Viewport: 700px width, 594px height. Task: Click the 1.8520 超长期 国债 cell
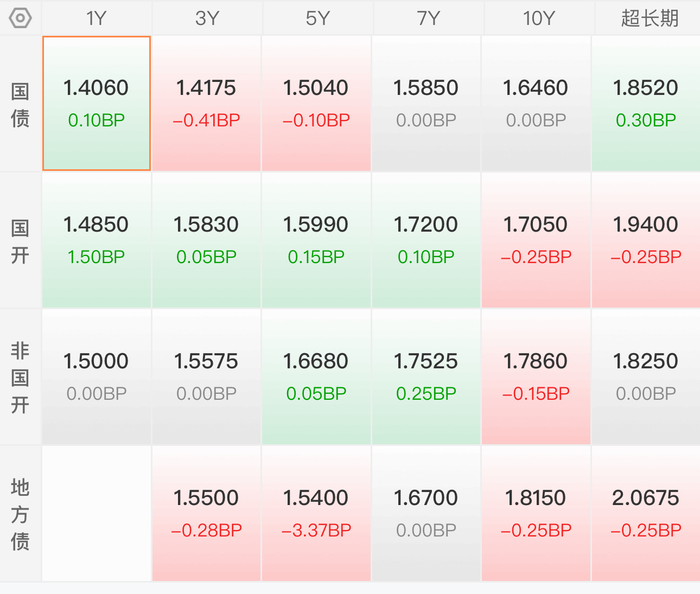coord(646,104)
